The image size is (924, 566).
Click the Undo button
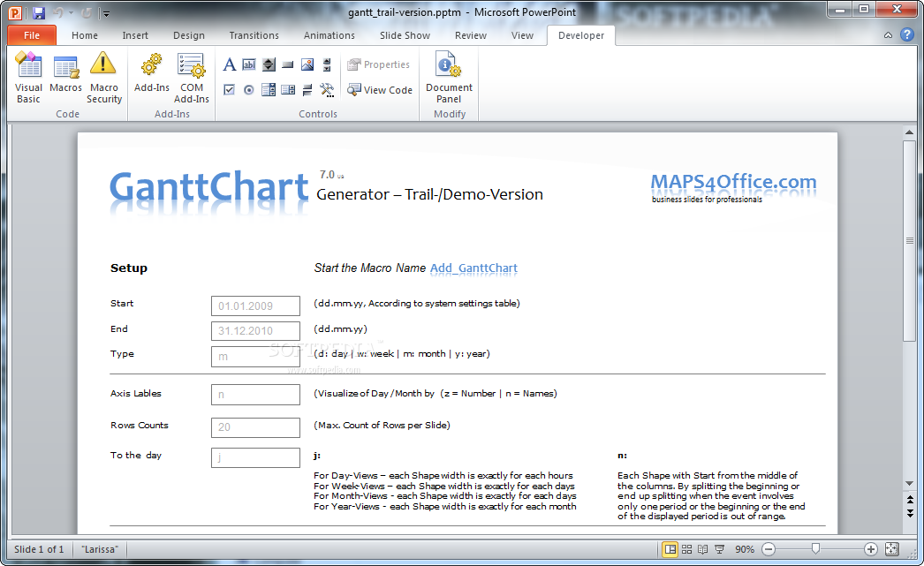[57, 12]
